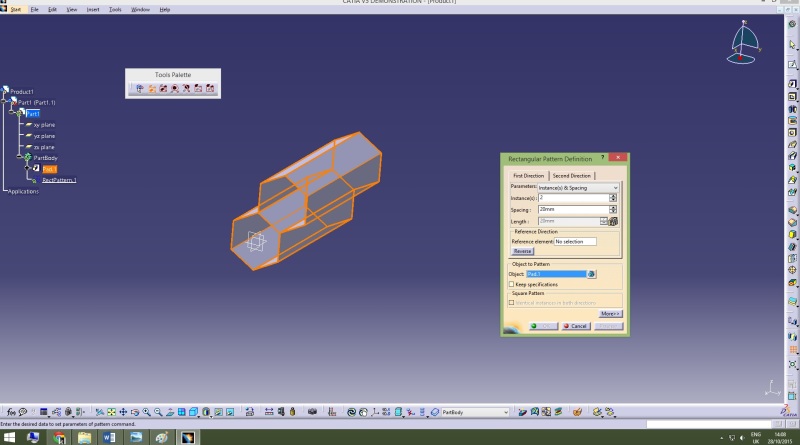Image resolution: width=800 pixels, height=445 pixels.
Task: Open the File menu
Action: (34, 9)
